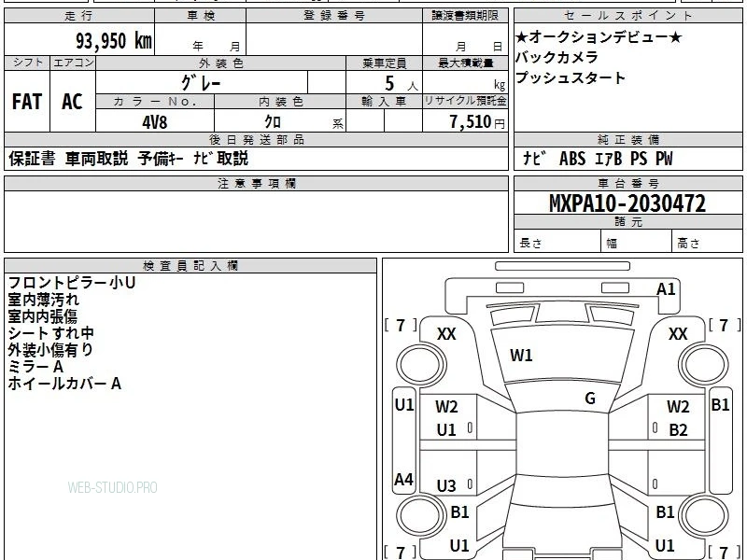Select the 外装小傷有り inspector note

click(50, 349)
